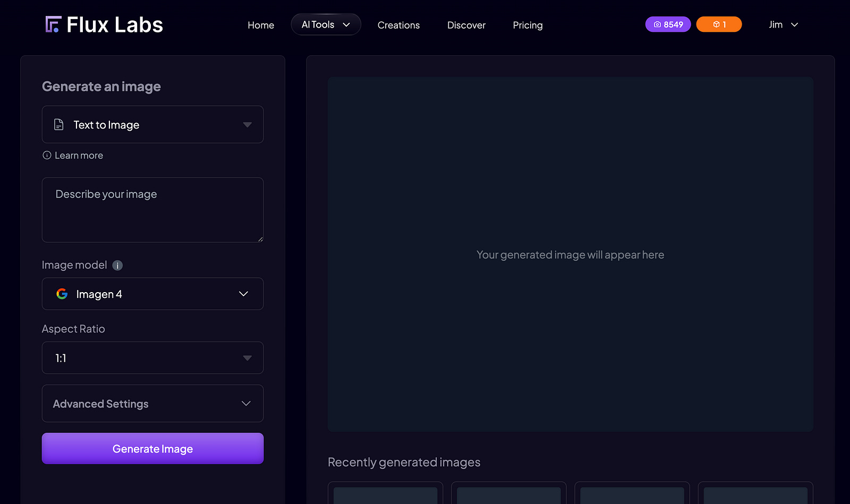The width and height of the screenshot is (850, 504).
Task: Click the first recently generated image card
Action: (x=385, y=493)
